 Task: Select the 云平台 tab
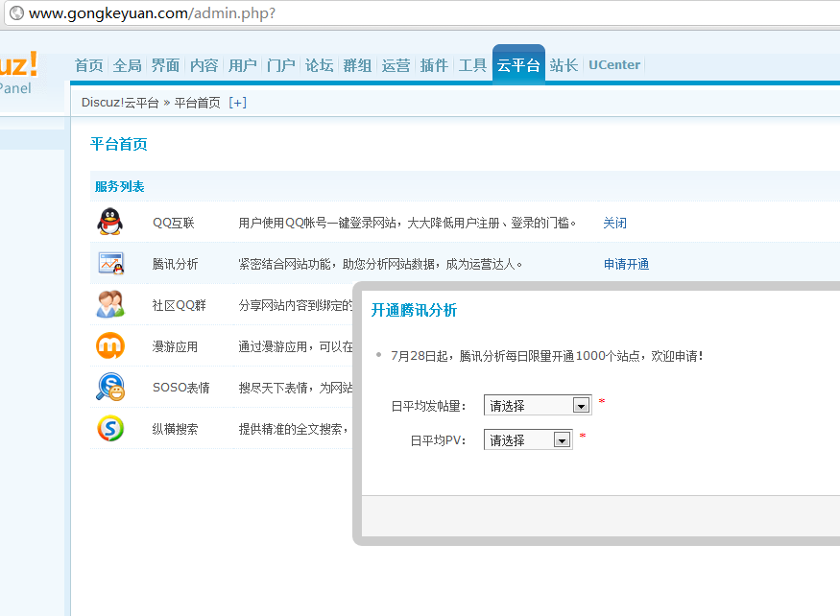point(518,64)
